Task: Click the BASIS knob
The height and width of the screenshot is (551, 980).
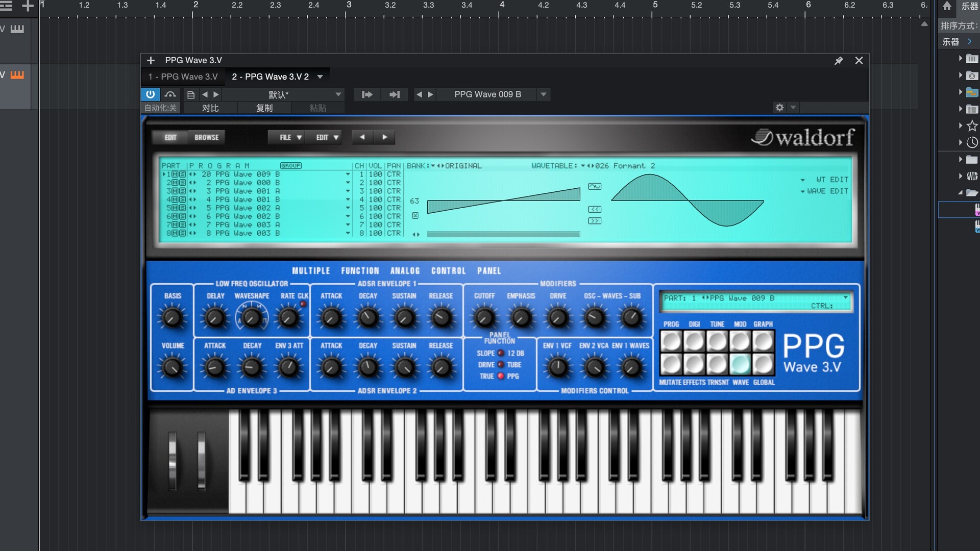Action: pyautogui.click(x=172, y=318)
